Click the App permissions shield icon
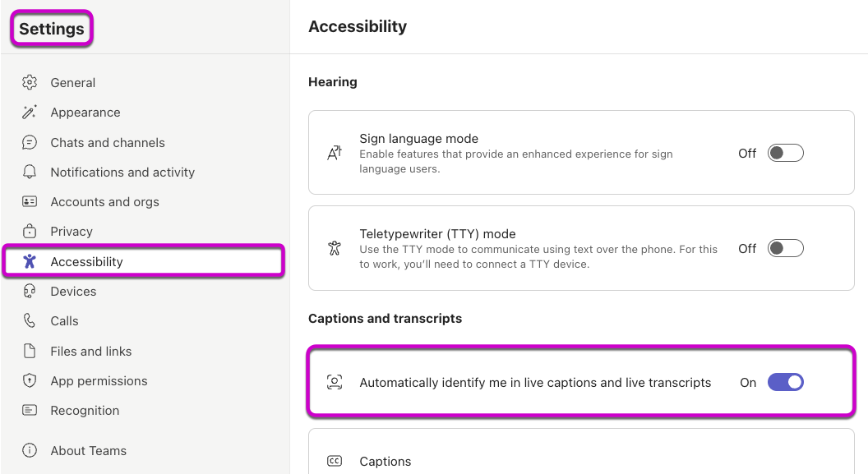Screen dimensions: 868x474 coord(30,380)
